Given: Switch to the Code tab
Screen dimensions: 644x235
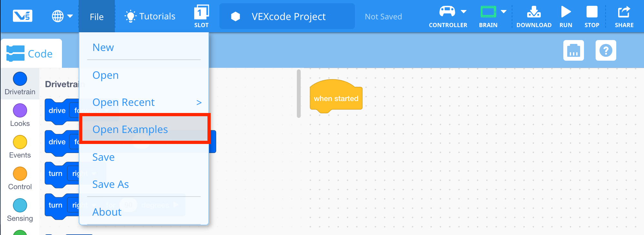Looking at the screenshot, I should (31, 53).
